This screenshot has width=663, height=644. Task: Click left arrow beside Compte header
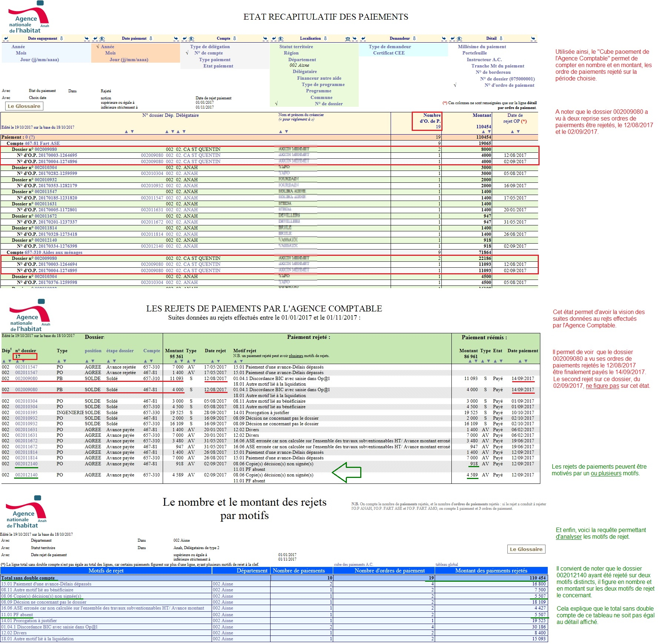tap(185, 39)
